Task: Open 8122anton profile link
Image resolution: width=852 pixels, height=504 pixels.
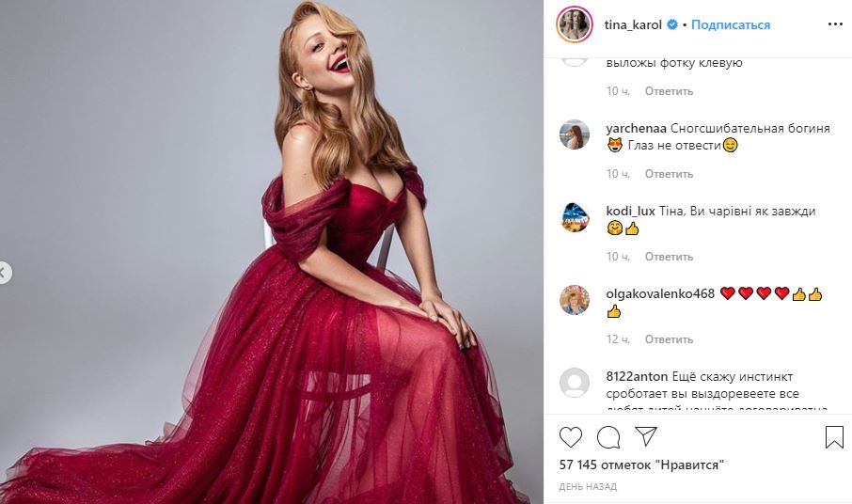Action: click(638, 376)
